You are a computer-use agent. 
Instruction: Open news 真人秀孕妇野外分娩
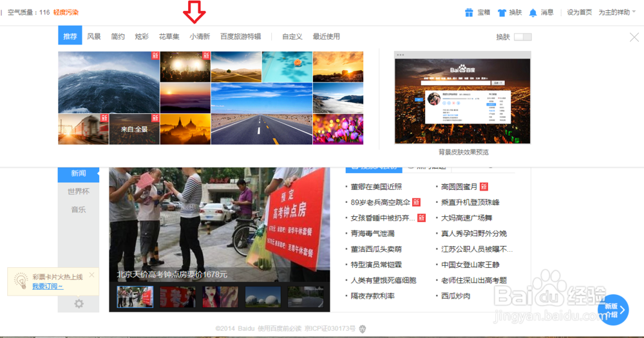(x=474, y=234)
